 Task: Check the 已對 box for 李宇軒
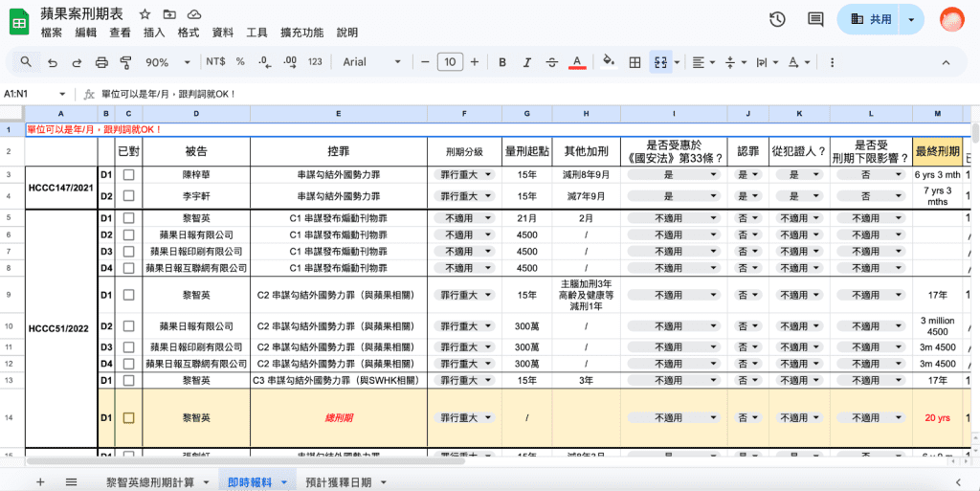128,196
